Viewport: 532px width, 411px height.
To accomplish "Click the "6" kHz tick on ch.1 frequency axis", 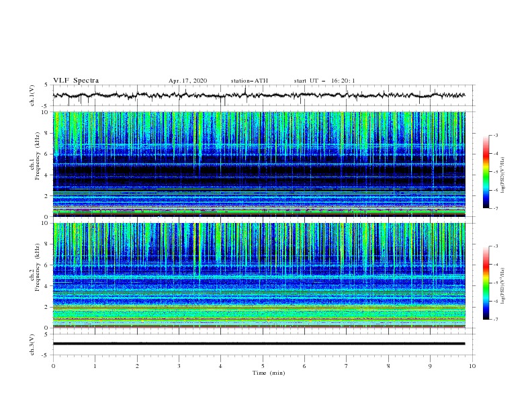I will (46, 154).
